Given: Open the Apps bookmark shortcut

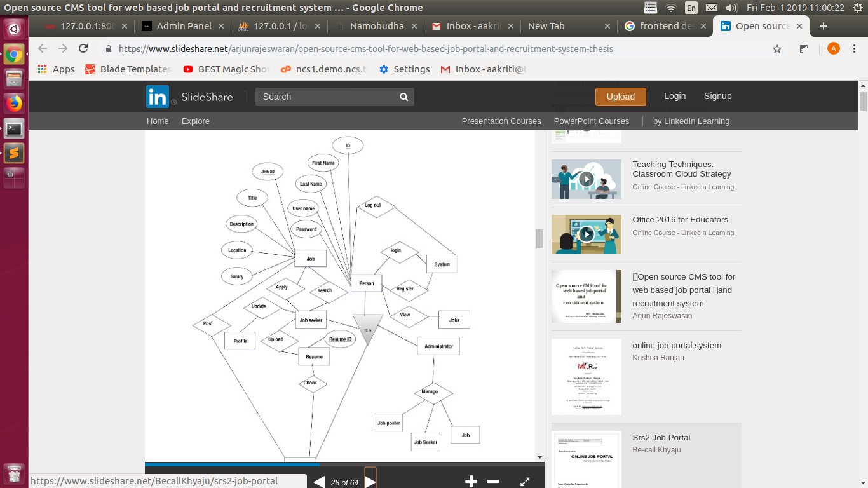Looking at the screenshot, I should coord(57,69).
